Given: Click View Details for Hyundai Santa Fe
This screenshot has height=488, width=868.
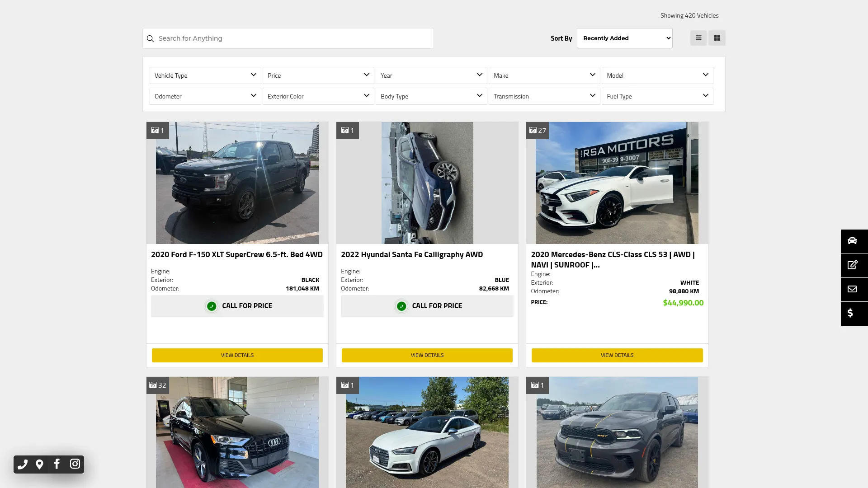Looking at the screenshot, I should point(427,355).
